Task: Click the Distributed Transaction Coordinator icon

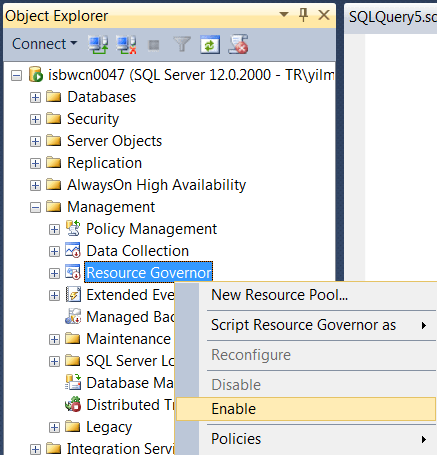Action: click(x=73, y=404)
